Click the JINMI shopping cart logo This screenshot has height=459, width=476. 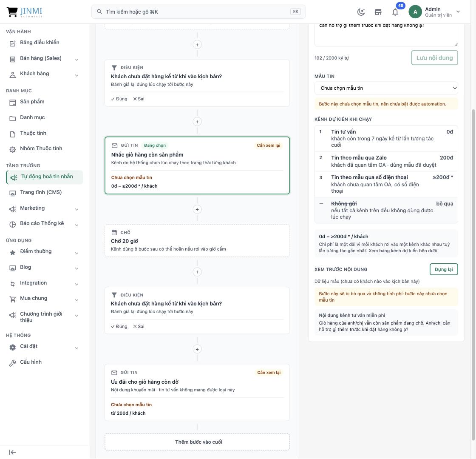tap(25, 12)
